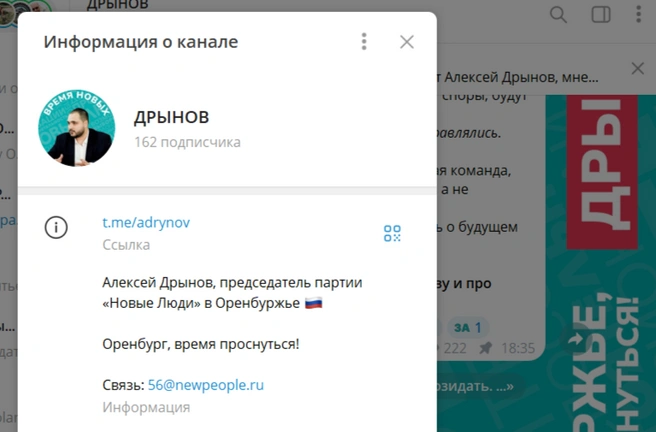This screenshot has width=656, height=432.
Task: Select the ДРЫНОВ channel name text
Action: tap(172, 117)
